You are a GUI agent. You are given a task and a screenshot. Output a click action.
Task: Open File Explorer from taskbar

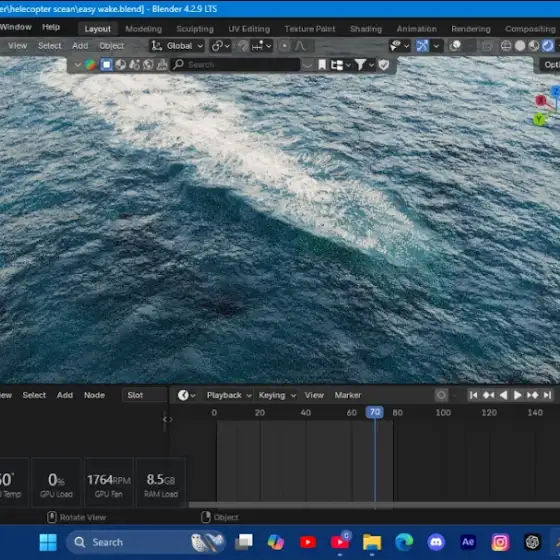click(x=372, y=542)
